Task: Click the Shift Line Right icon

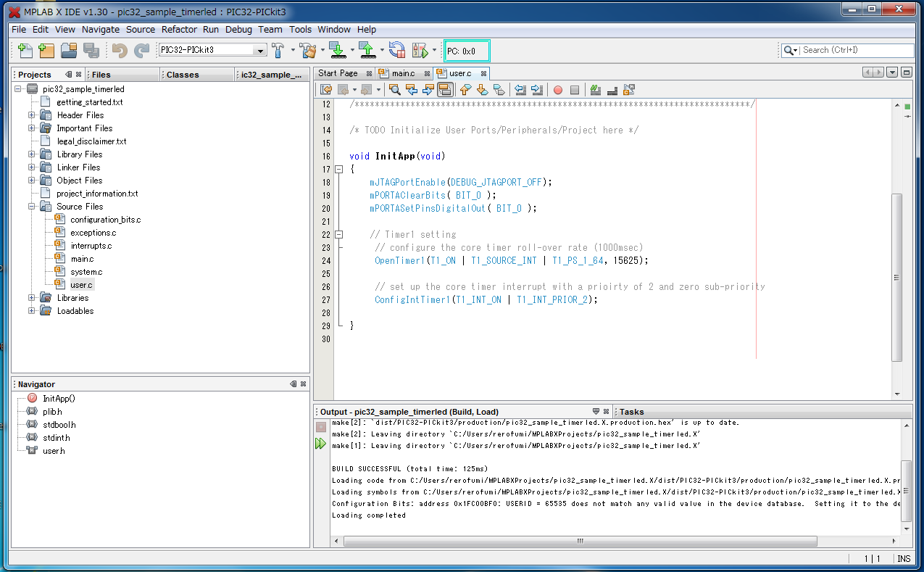Action: [537, 90]
